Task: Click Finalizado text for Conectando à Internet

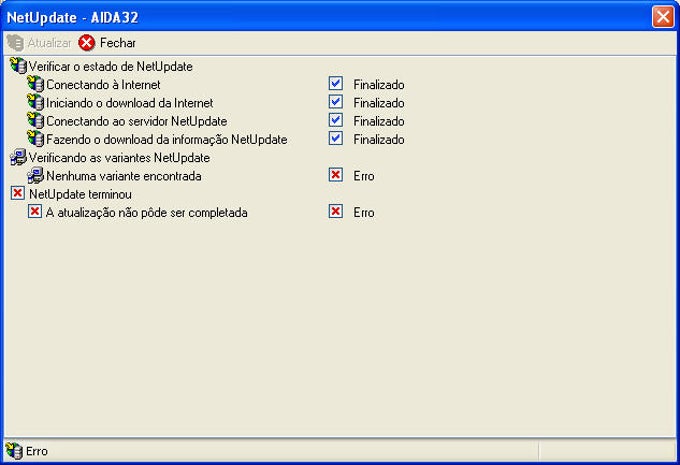Action: coord(379,85)
